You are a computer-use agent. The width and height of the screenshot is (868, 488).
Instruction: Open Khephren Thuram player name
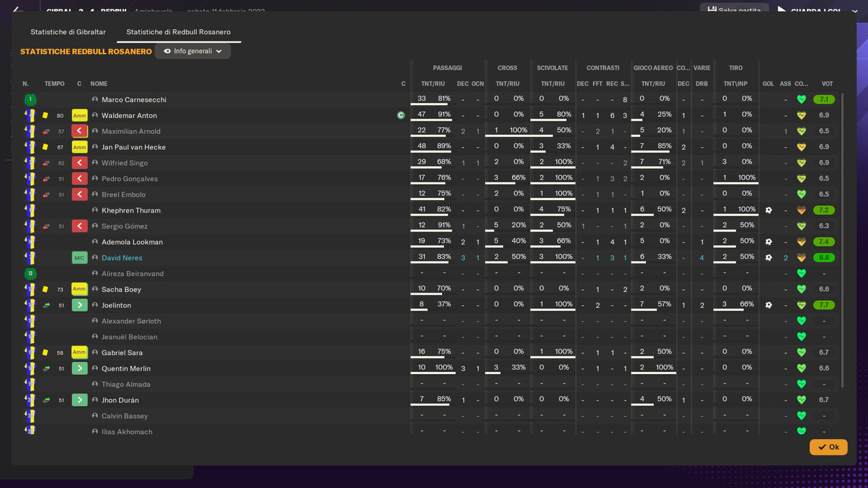coord(131,210)
